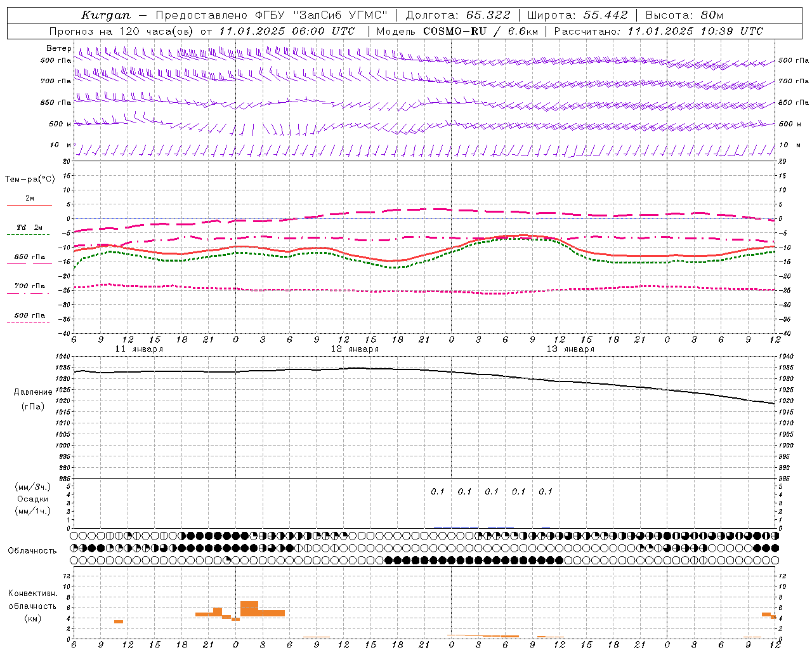This screenshot has width=812, height=650.
Task: Select the 'Долгота: 65.322' longitude value
Action: pos(458,15)
